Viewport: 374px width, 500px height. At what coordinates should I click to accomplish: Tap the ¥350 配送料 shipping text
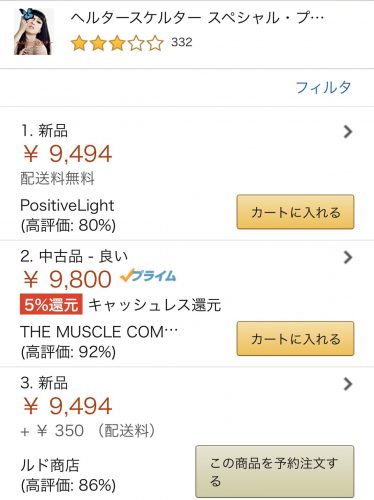(88, 431)
